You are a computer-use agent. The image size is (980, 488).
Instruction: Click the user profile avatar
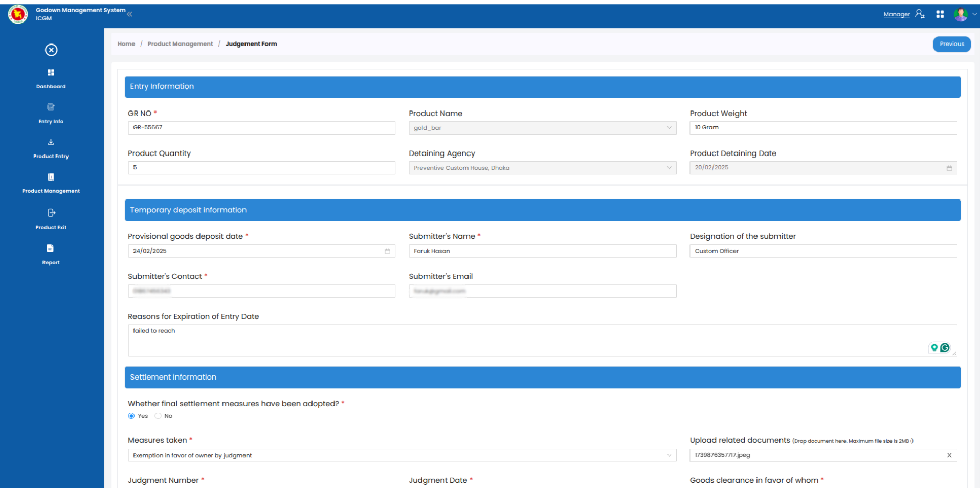point(961,14)
